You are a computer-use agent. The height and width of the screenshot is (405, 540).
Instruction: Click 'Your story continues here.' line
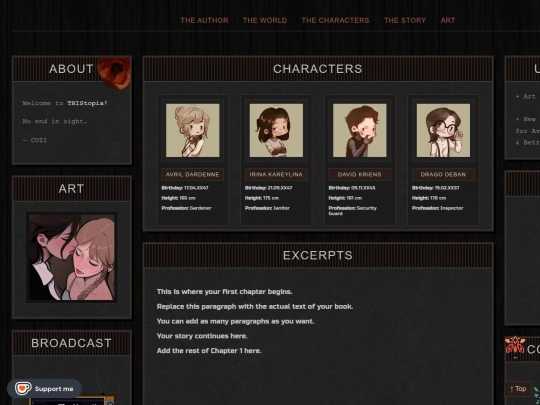202,336
